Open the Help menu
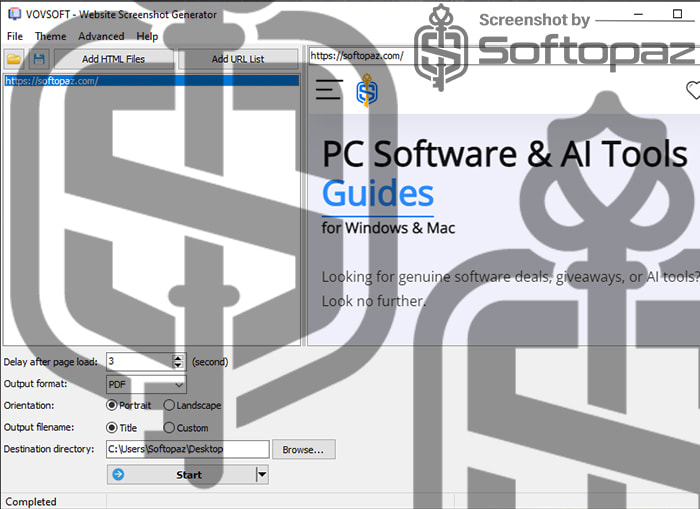Screen dimensions: 700x509 pos(147,36)
